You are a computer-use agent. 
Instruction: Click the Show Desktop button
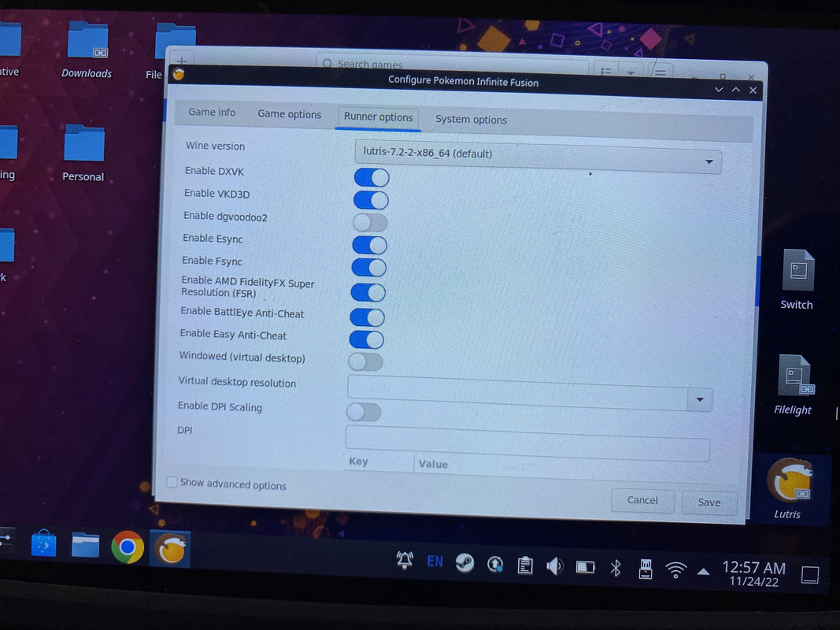[x=810, y=574]
